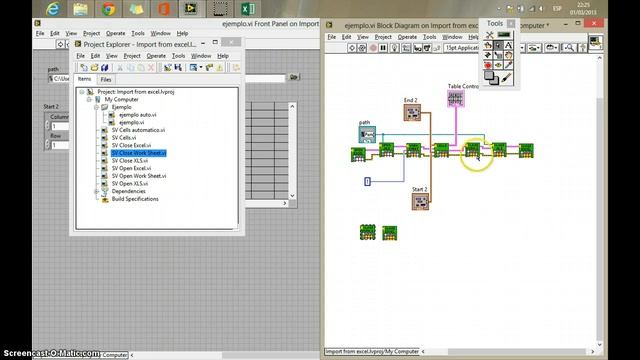640x360 pixels.
Task: Click the Pause button in Block Diagram toolbar
Action: (383, 48)
